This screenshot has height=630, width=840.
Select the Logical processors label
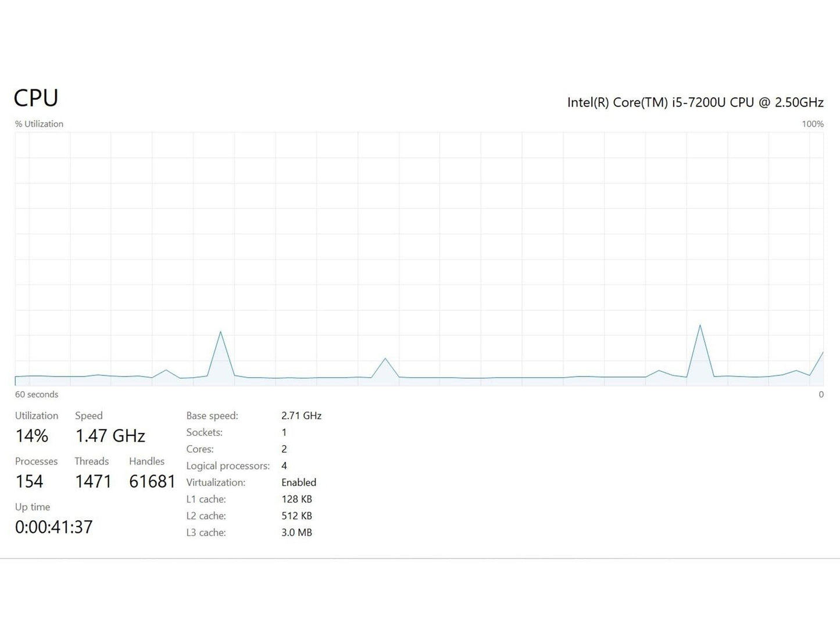[x=228, y=466]
